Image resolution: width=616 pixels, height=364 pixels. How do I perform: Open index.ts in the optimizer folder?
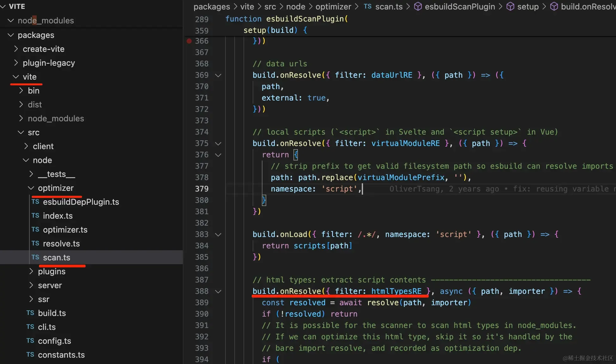click(58, 215)
